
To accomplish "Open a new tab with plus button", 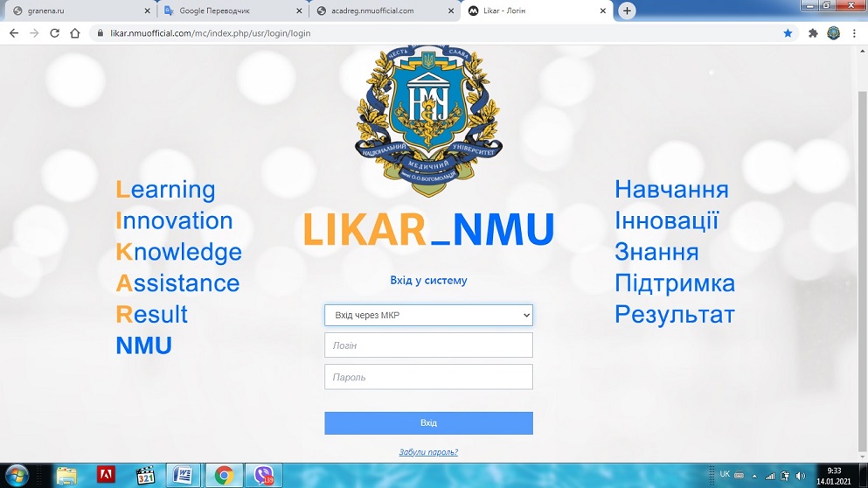I will 627,11.
